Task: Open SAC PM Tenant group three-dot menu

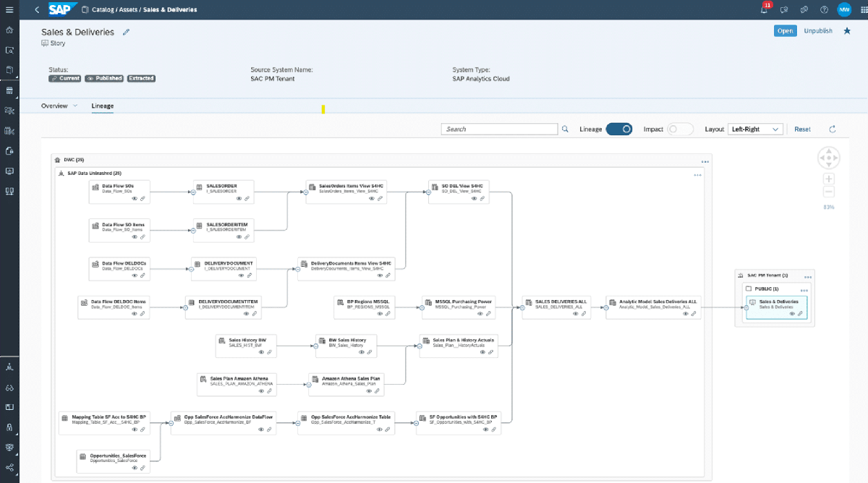Action: [807, 277]
